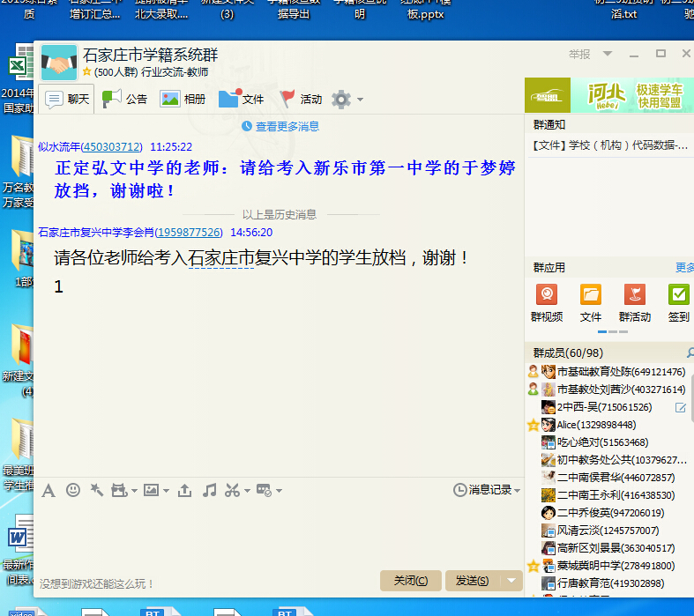Click the member list scrollbar
694x616 pixels.
tap(691, 398)
